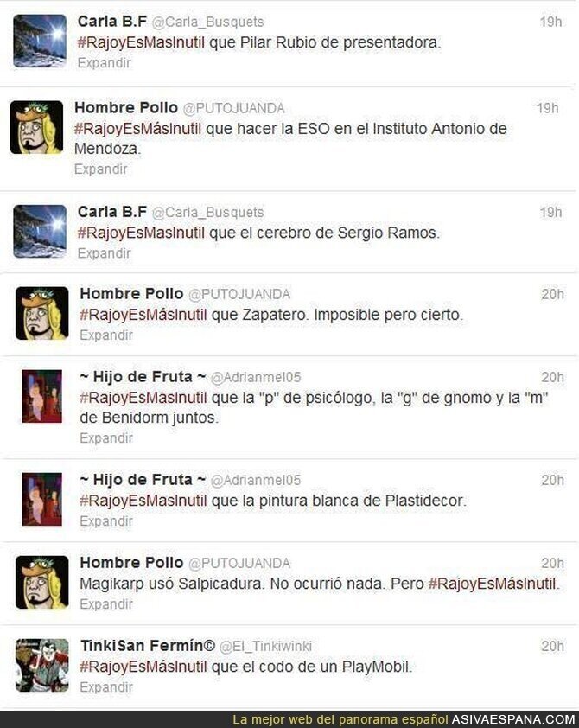Open Carla B.F avatar on Pilar Rubio tweet
Viewport: 579px width, 728px height.
coord(40,41)
